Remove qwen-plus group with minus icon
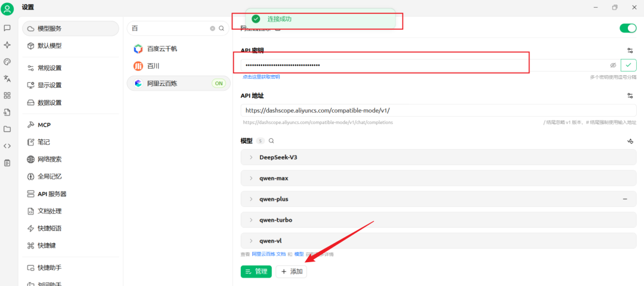The height and width of the screenshot is (286, 644). point(625,199)
